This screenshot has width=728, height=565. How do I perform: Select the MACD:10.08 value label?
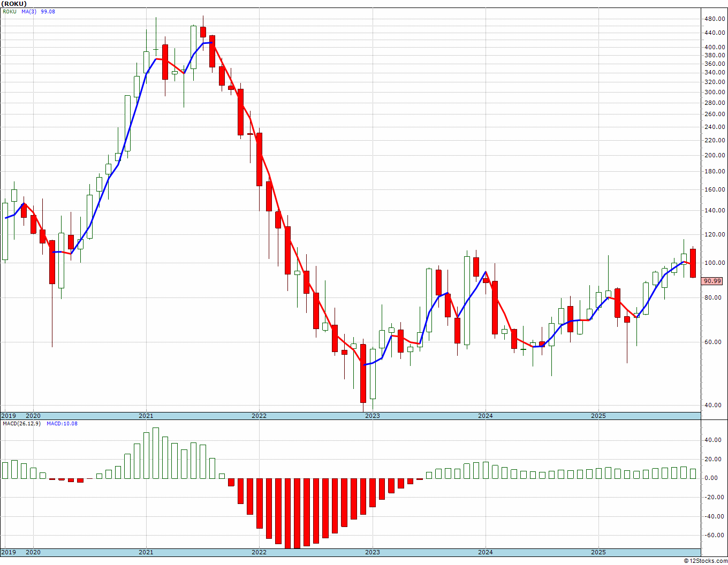pos(62,423)
